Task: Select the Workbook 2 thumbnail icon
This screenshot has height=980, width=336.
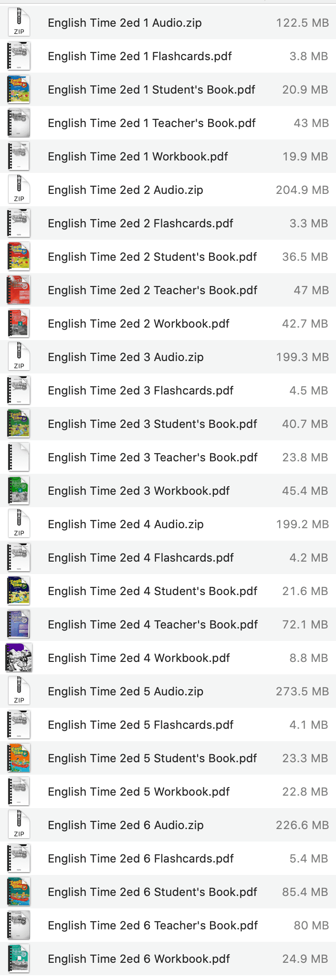Action: (19, 323)
